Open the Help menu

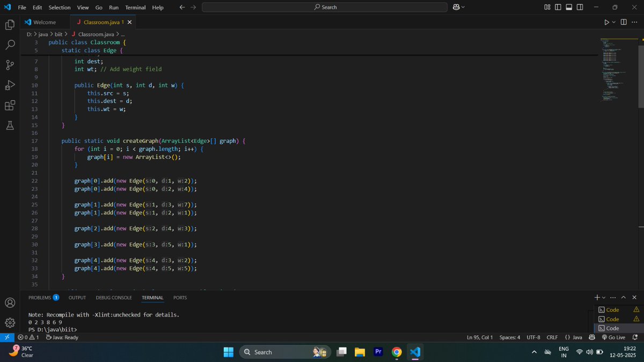click(158, 8)
